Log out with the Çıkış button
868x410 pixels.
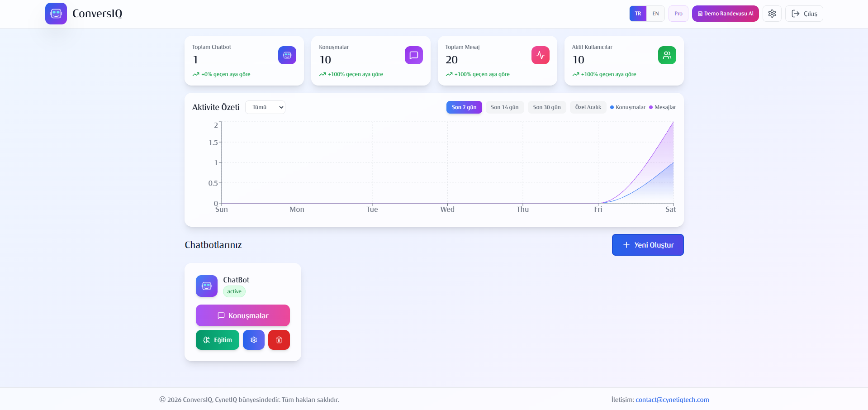804,14
